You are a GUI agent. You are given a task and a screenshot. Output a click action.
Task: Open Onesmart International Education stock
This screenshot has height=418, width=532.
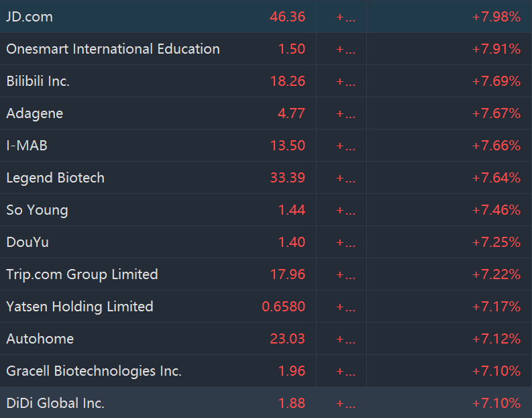[113, 49]
